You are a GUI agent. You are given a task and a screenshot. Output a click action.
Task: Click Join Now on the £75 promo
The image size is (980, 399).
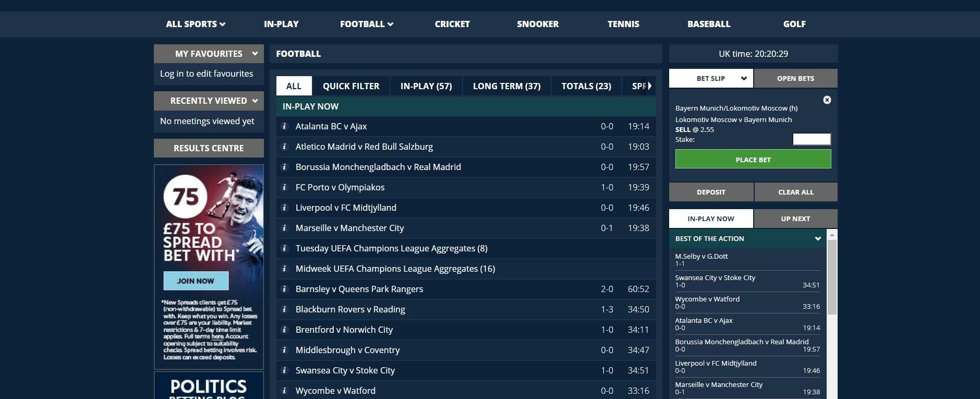196,281
